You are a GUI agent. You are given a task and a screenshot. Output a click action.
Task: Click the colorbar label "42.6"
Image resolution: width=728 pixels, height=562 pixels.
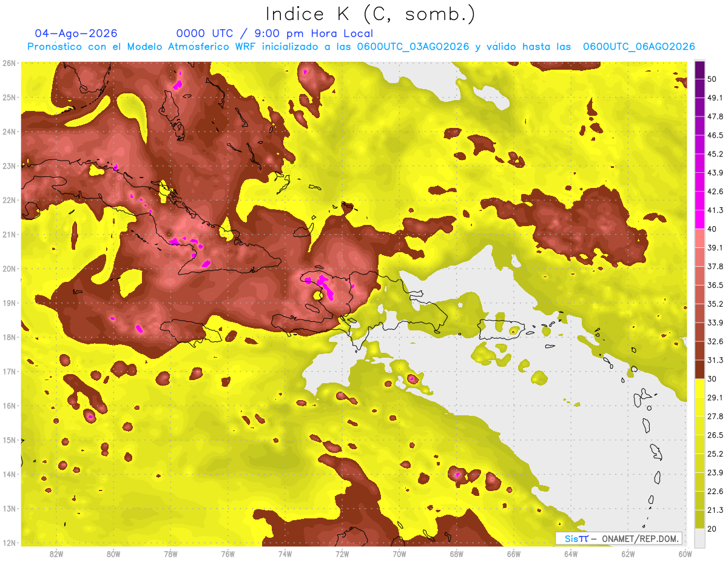point(715,192)
